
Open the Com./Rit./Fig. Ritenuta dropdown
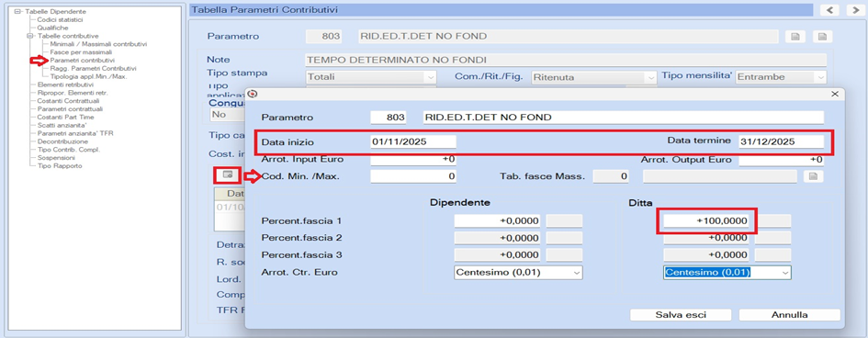(650, 77)
